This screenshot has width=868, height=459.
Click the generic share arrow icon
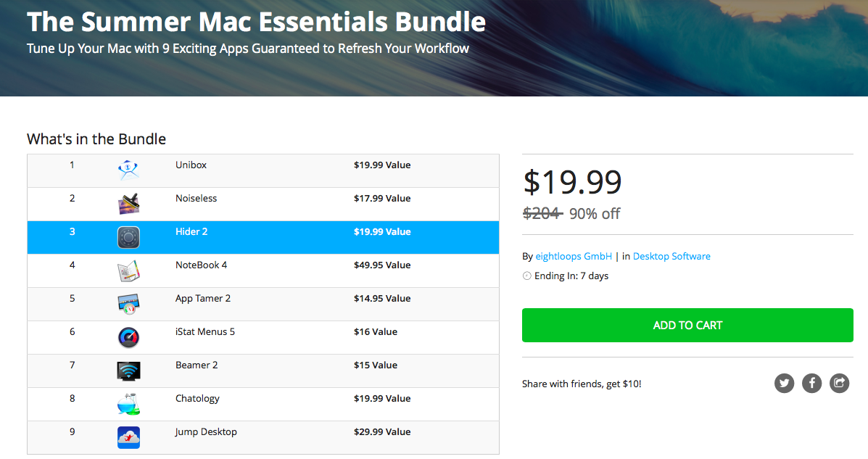pos(839,383)
